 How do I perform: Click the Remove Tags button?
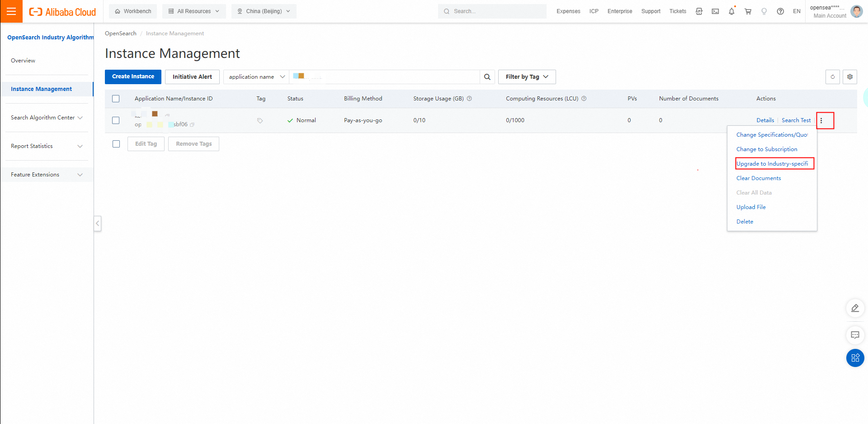click(193, 144)
